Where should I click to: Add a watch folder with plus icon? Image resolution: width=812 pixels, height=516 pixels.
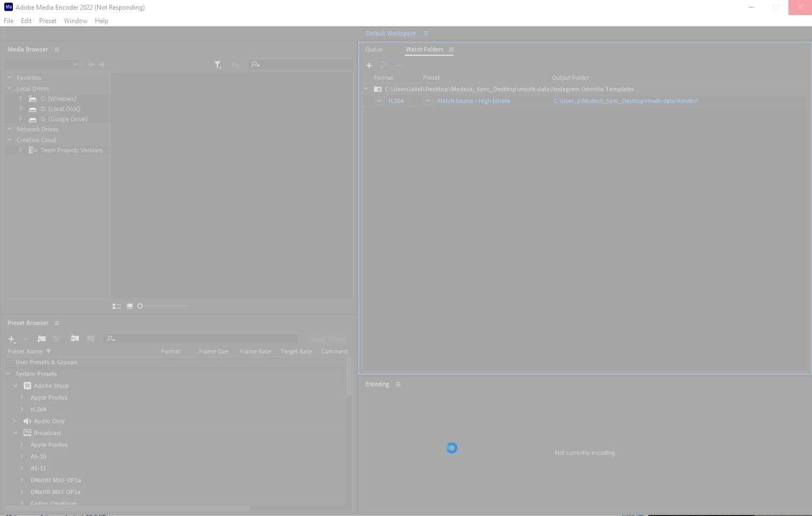click(369, 65)
